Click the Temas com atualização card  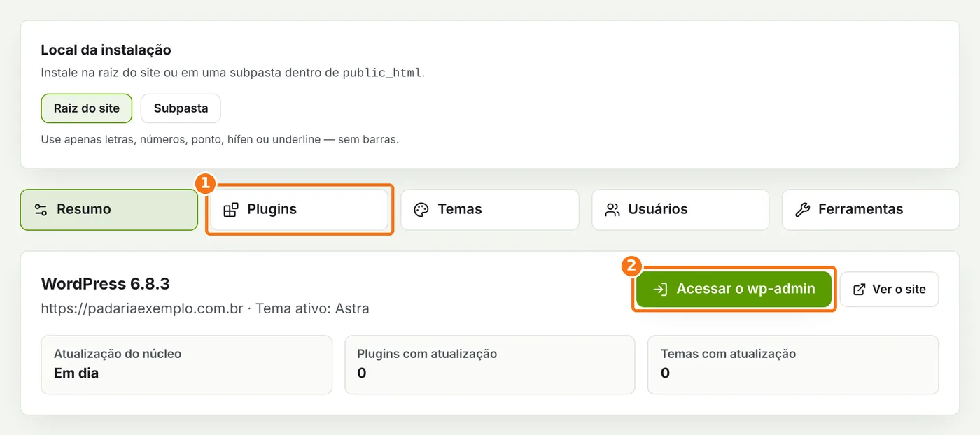(793, 364)
